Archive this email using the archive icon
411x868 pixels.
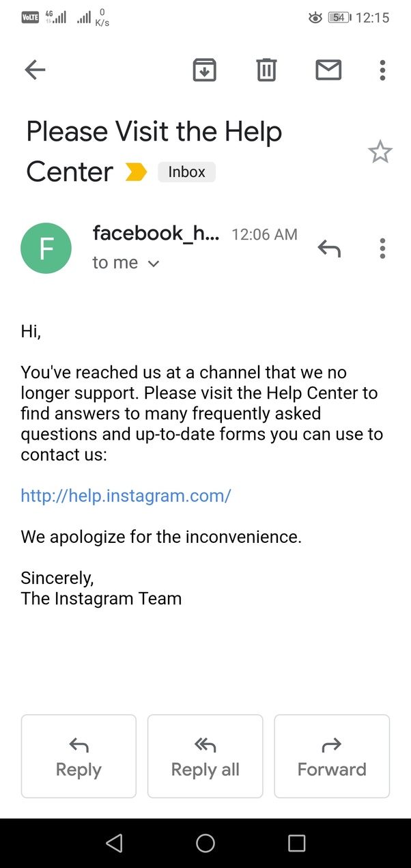click(x=204, y=70)
